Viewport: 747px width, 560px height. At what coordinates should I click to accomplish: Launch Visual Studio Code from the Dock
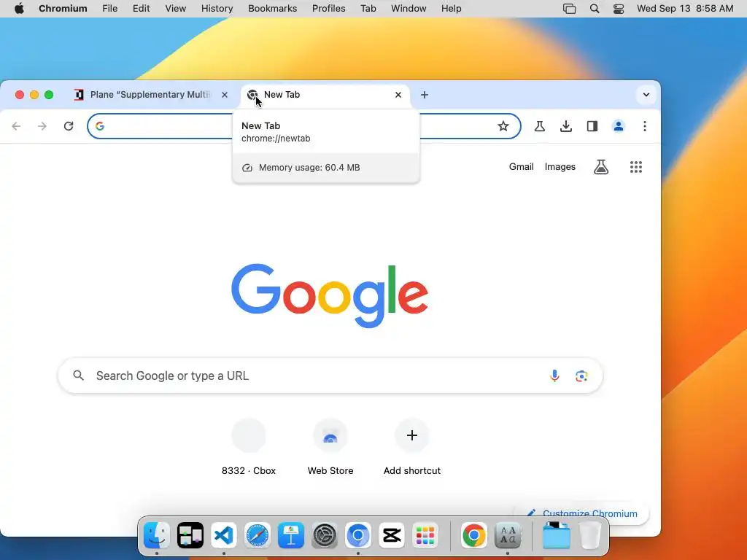pos(224,535)
